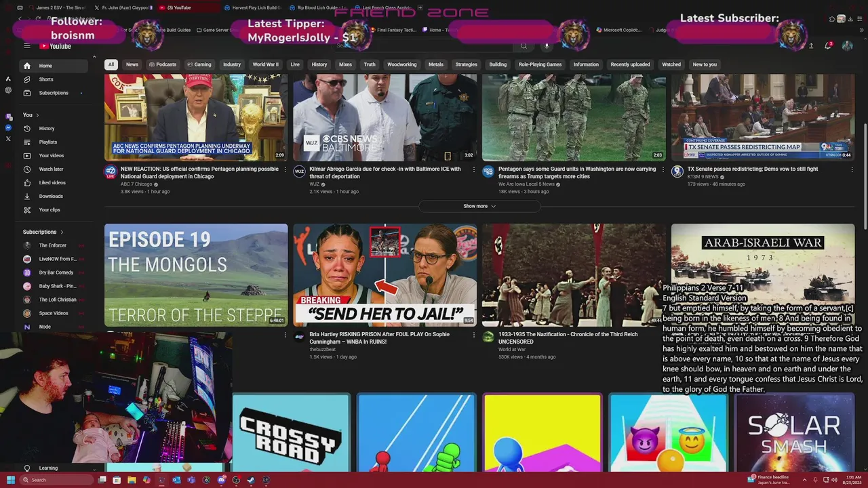
Task: Open the browser new tab plus button
Action: point(420,7)
